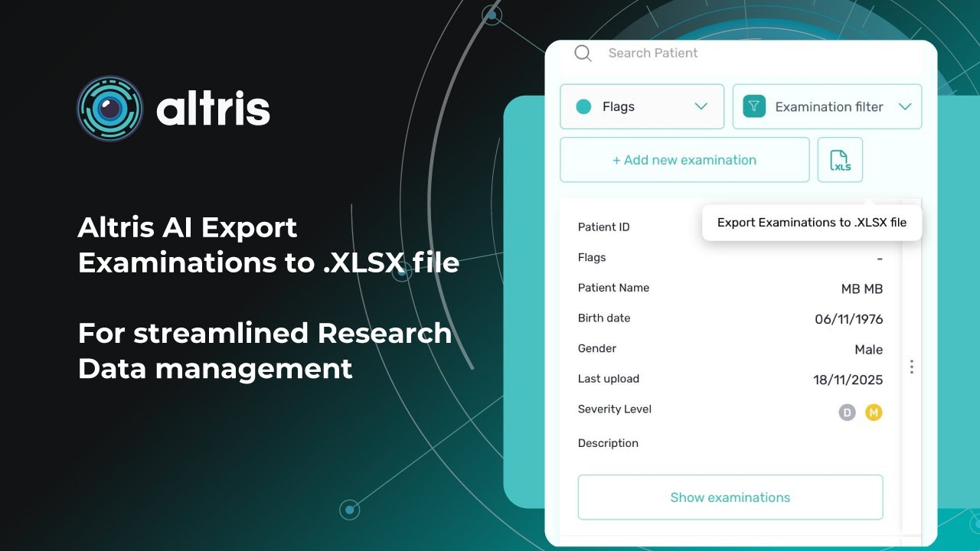The image size is (980, 551).
Task: Open the Examination filter dropdown
Action: pyautogui.click(x=827, y=106)
